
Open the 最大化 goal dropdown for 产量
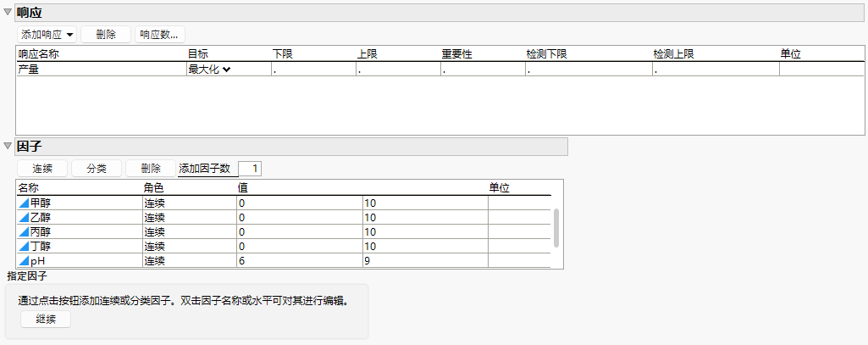[210, 70]
